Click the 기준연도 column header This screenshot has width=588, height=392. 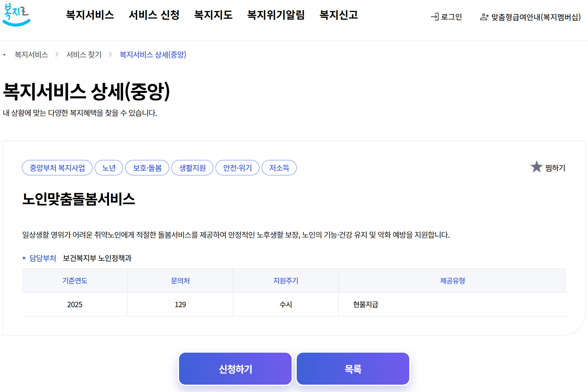pos(75,281)
